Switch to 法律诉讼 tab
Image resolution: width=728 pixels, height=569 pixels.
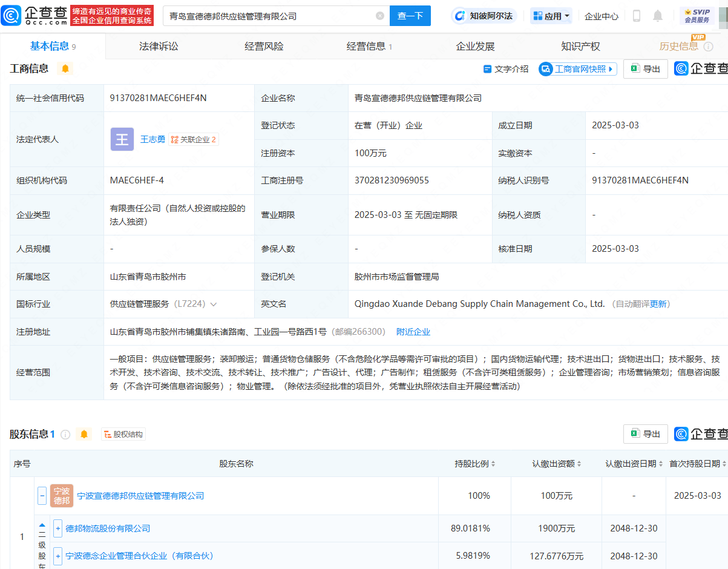[159, 47]
